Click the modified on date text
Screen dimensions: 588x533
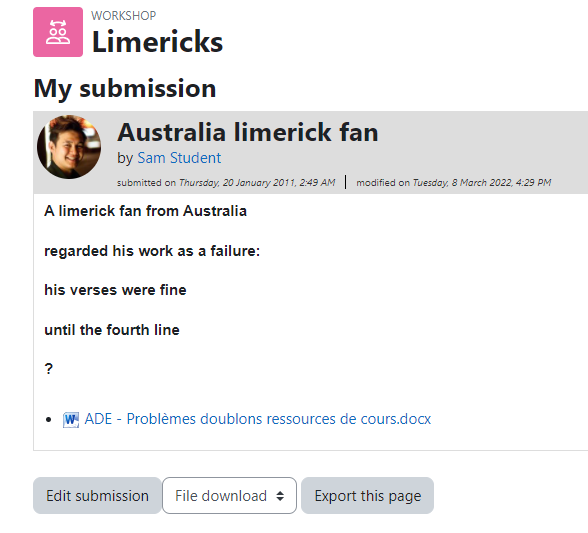[x=454, y=183]
